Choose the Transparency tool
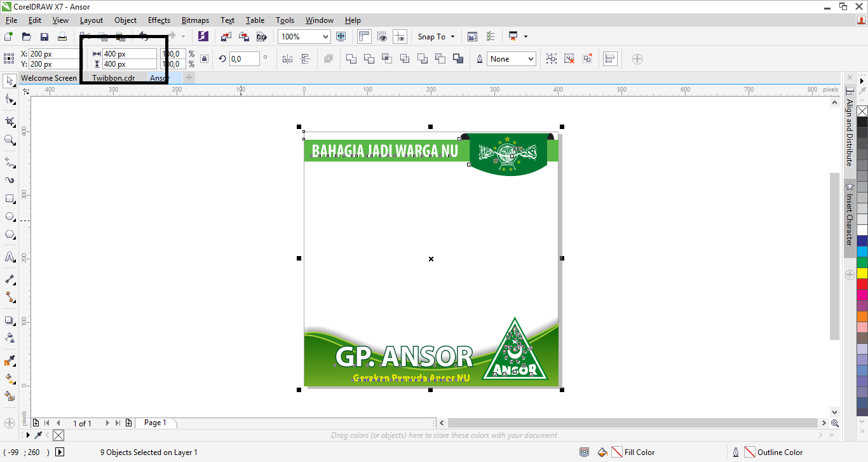The height and width of the screenshot is (462, 868). point(10,337)
